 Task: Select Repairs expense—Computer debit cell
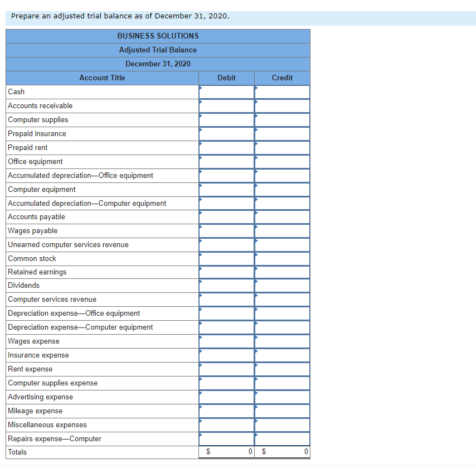click(226, 440)
